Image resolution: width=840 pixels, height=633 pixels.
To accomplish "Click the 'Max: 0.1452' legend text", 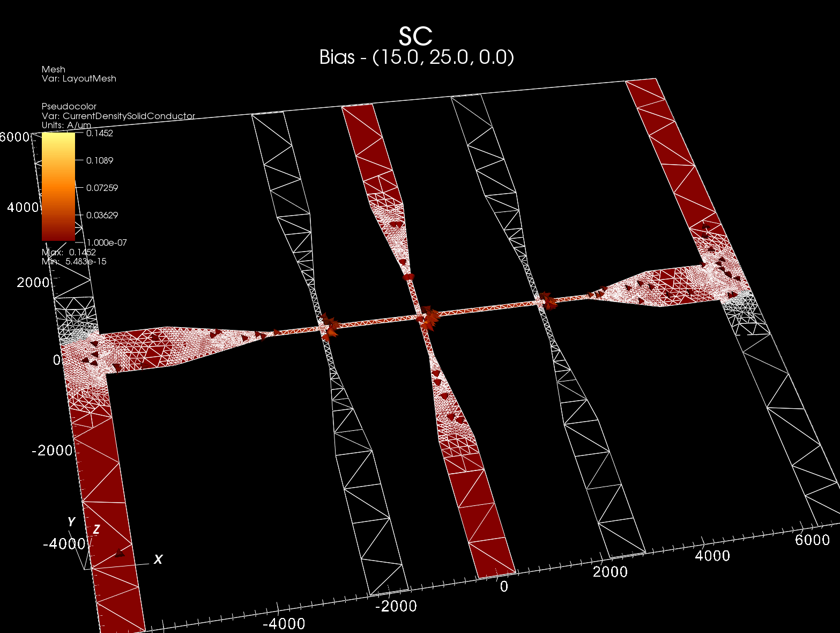I will click(69, 252).
